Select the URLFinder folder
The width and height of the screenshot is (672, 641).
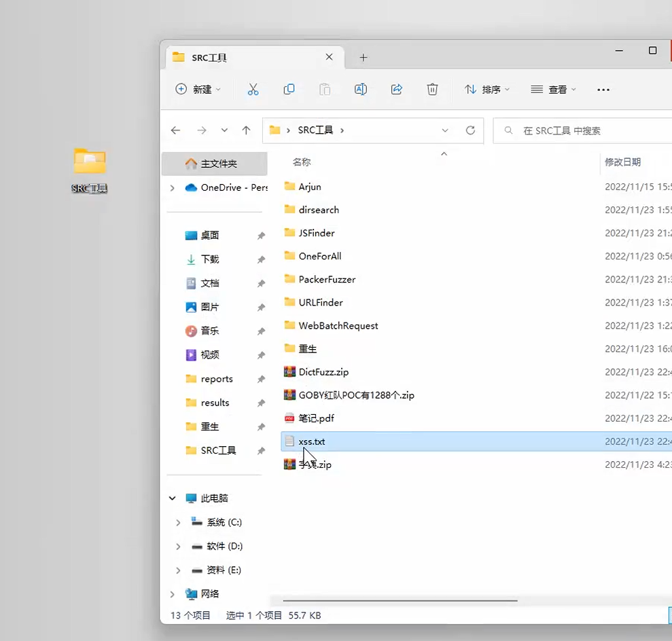click(x=313, y=302)
